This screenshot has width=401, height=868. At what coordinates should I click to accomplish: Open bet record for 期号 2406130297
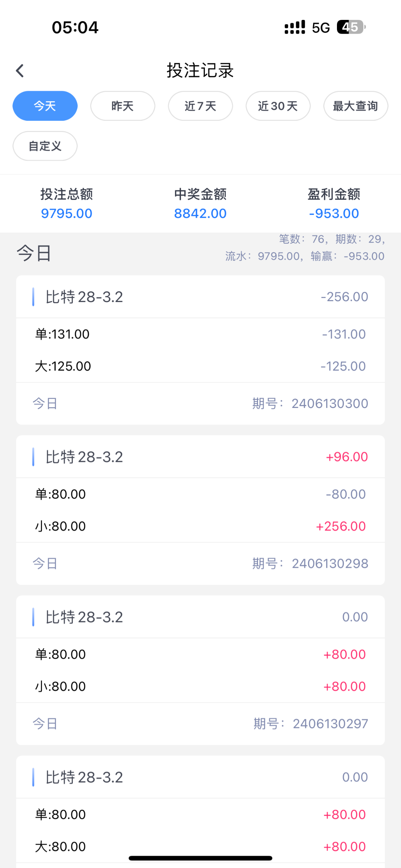[x=200, y=723]
